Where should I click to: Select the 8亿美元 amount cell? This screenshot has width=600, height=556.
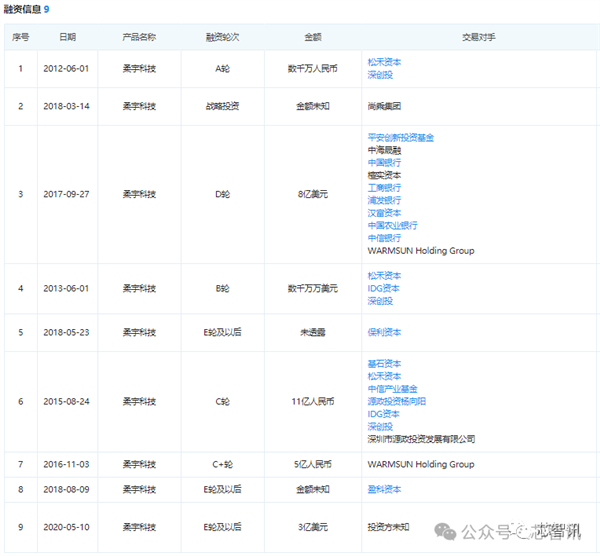pos(313,194)
